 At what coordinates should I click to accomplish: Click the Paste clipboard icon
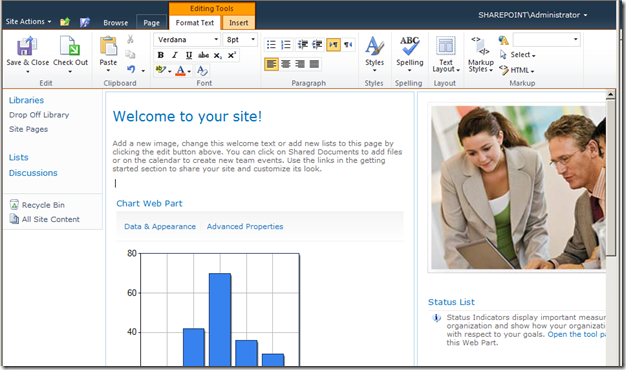tap(108, 46)
